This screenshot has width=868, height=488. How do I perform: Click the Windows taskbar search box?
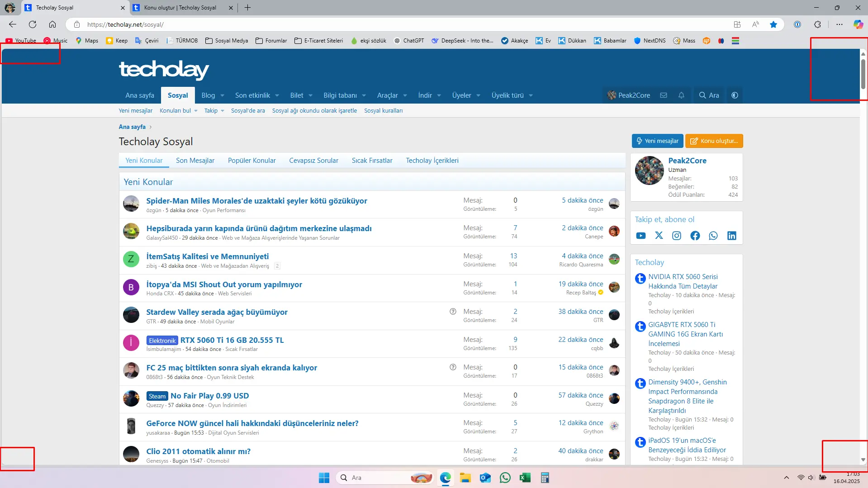coord(384,478)
